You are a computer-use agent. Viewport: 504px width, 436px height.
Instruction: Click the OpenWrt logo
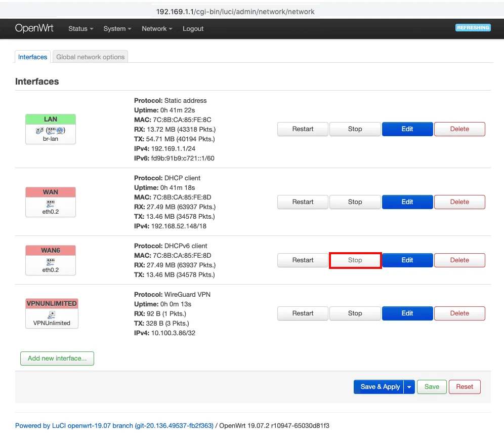34,28
